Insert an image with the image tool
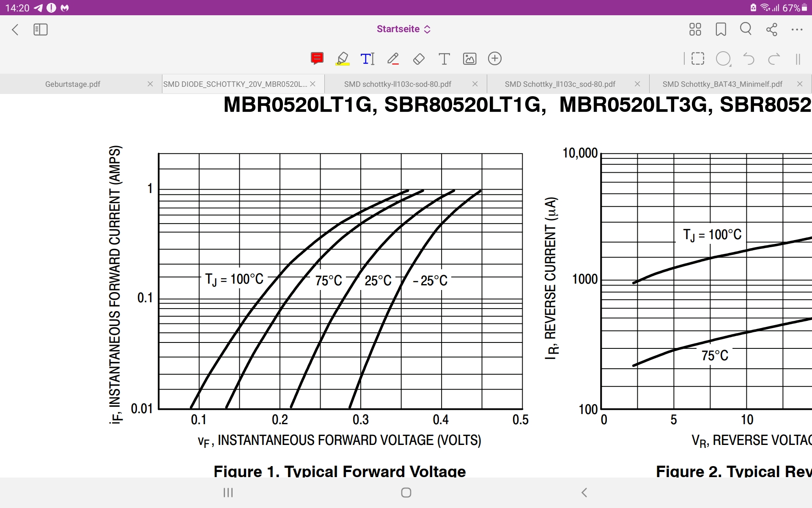This screenshot has width=812, height=508. point(470,59)
